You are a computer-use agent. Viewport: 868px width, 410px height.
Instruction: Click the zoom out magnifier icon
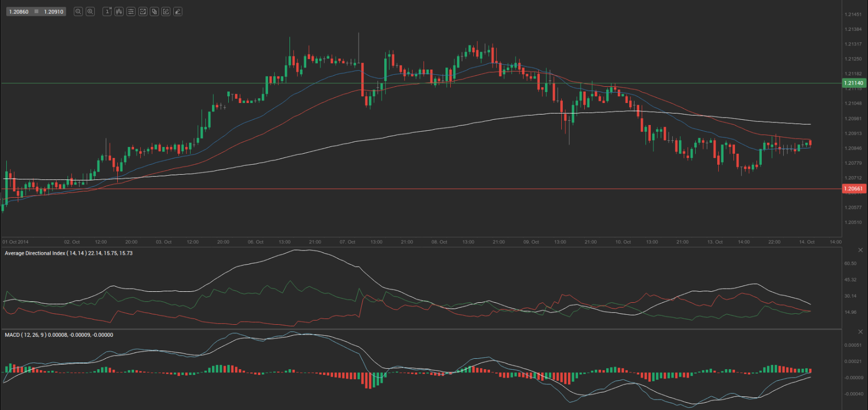(78, 12)
